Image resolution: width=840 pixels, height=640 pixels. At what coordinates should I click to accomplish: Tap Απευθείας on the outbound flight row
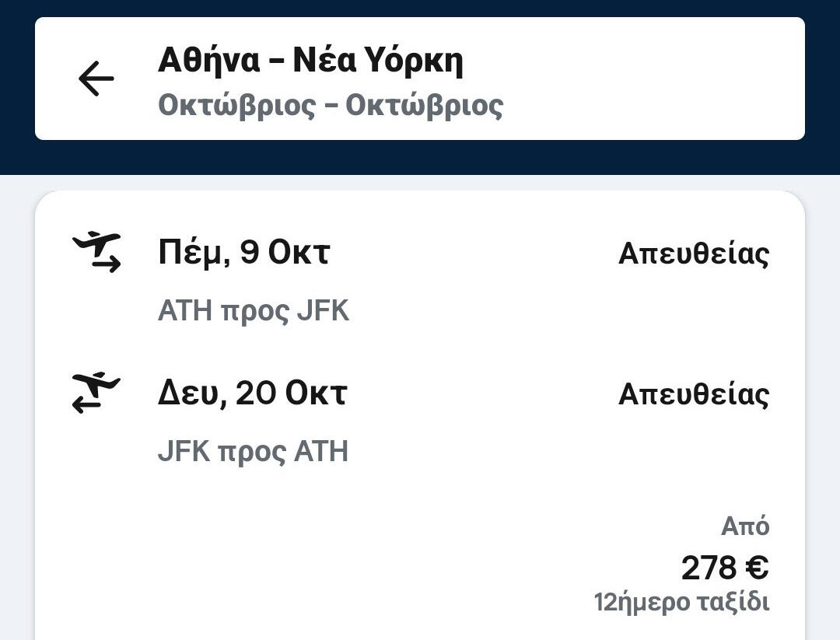click(693, 254)
